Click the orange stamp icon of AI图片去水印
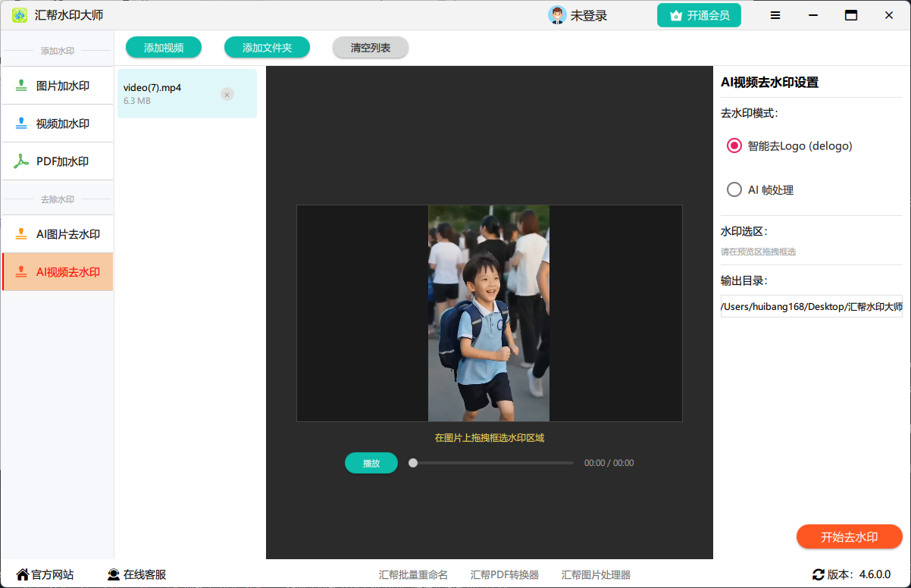Viewport: 911px width, 588px height. 22,234
